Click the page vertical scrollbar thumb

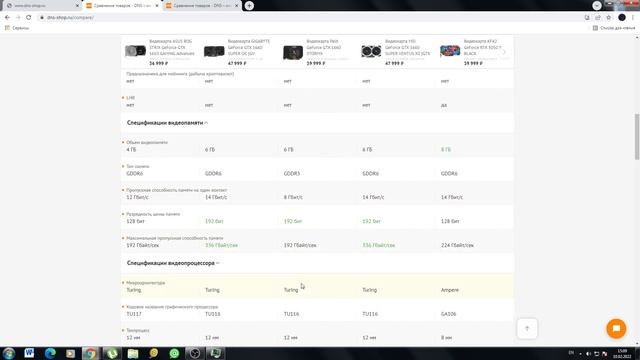pyautogui.click(x=637, y=137)
